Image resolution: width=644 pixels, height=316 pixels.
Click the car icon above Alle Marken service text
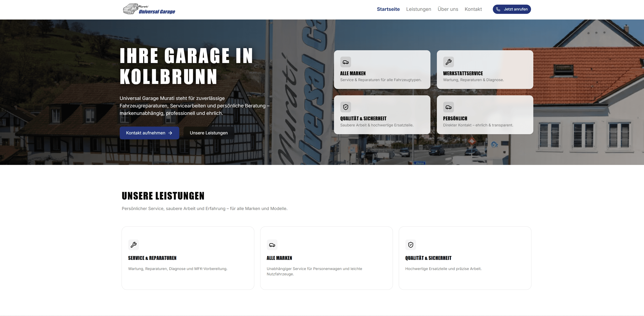click(x=272, y=245)
